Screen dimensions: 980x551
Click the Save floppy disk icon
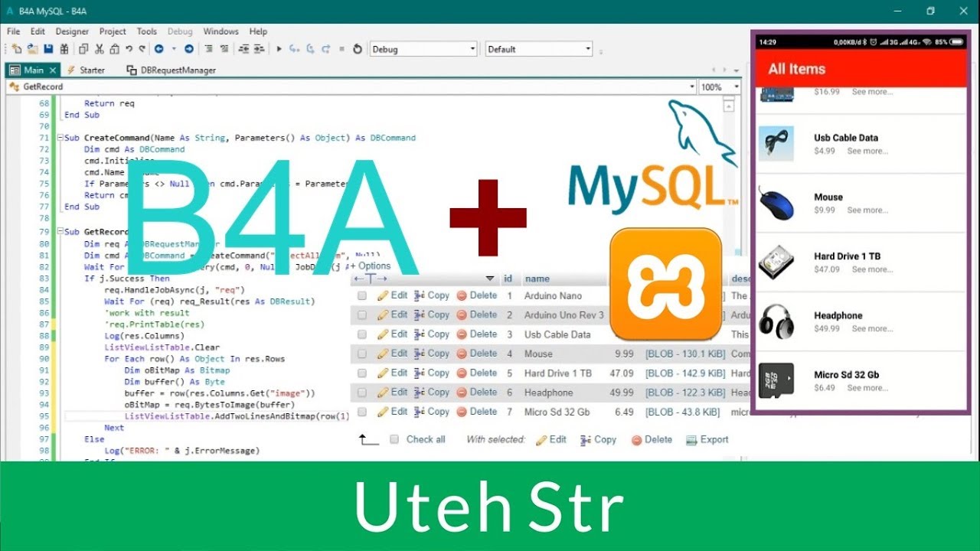(48, 49)
